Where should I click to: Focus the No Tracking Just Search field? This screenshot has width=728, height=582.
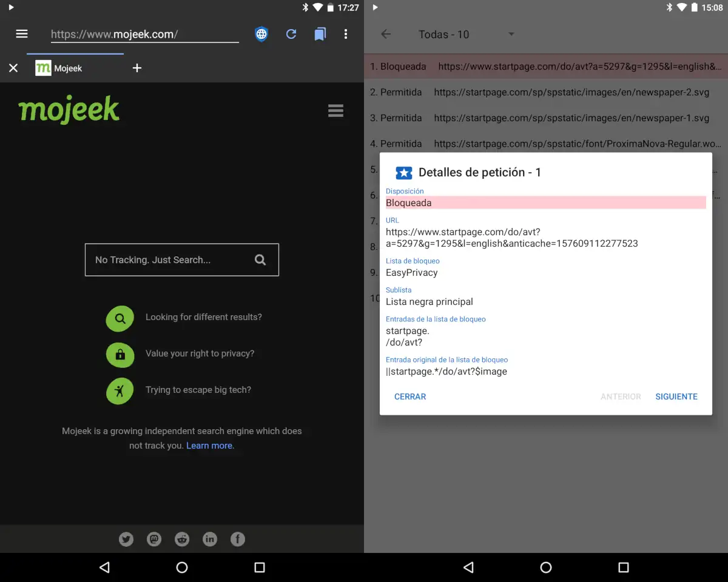182,259
